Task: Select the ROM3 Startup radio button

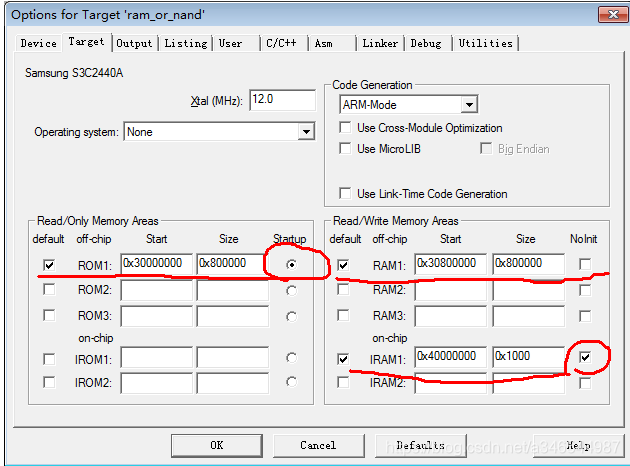Action: pyautogui.click(x=292, y=317)
